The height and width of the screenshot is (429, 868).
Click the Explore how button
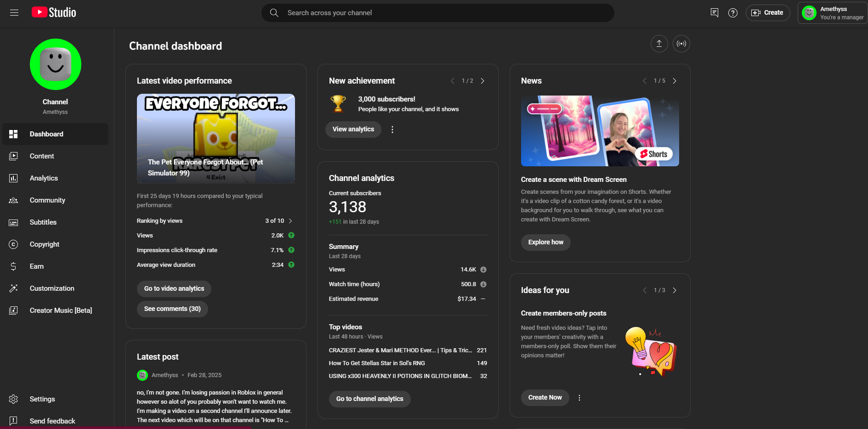coord(545,243)
